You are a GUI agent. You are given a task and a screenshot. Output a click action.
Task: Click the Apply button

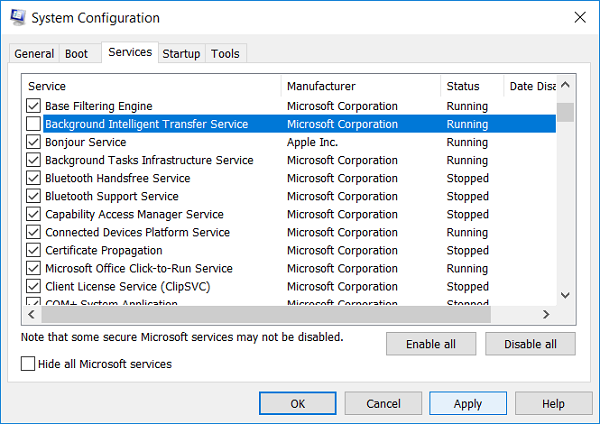468,404
